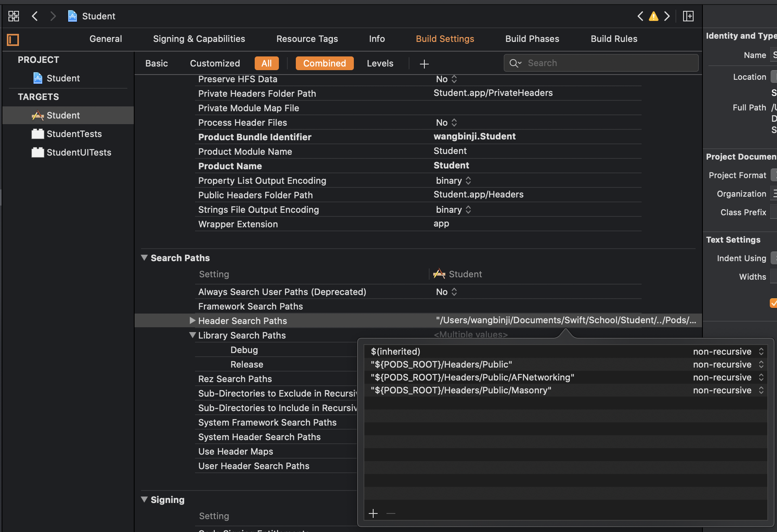
Task: Click the yellow warning triangle icon
Action: (x=654, y=16)
